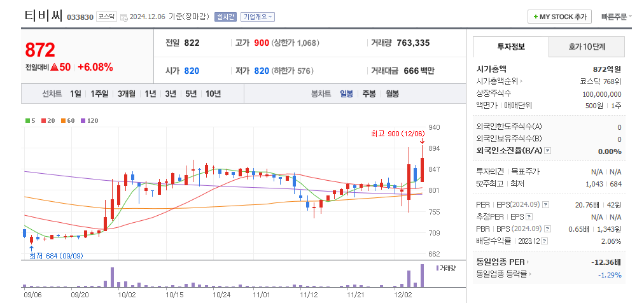The height and width of the screenshot is (303, 644).
Task: Select the 3개월 line chart period
Action: pos(127,94)
